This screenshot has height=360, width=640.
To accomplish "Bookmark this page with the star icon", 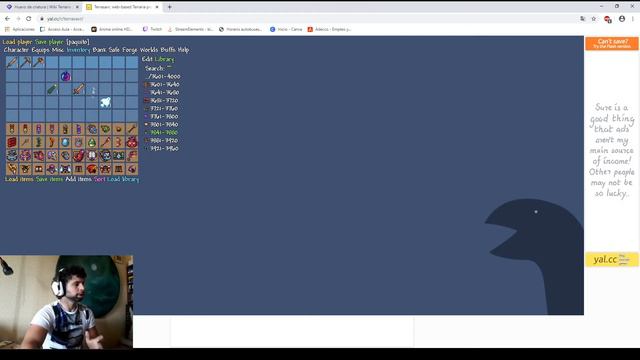I will pyautogui.click(x=594, y=19).
